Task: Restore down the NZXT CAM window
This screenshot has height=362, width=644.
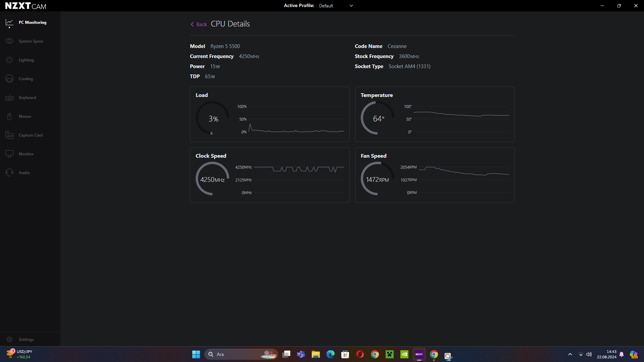Action: 619,6
